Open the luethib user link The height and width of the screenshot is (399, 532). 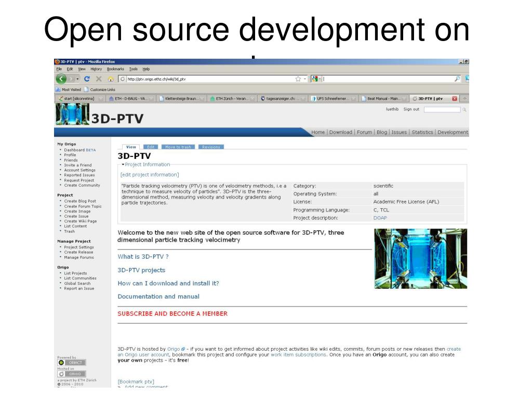392,109
